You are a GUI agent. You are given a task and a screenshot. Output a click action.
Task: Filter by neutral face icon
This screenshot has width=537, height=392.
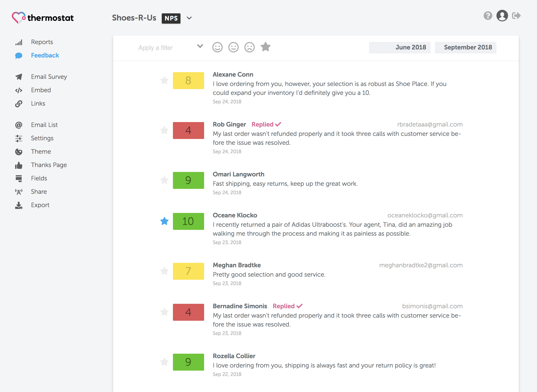pos(233,47)
